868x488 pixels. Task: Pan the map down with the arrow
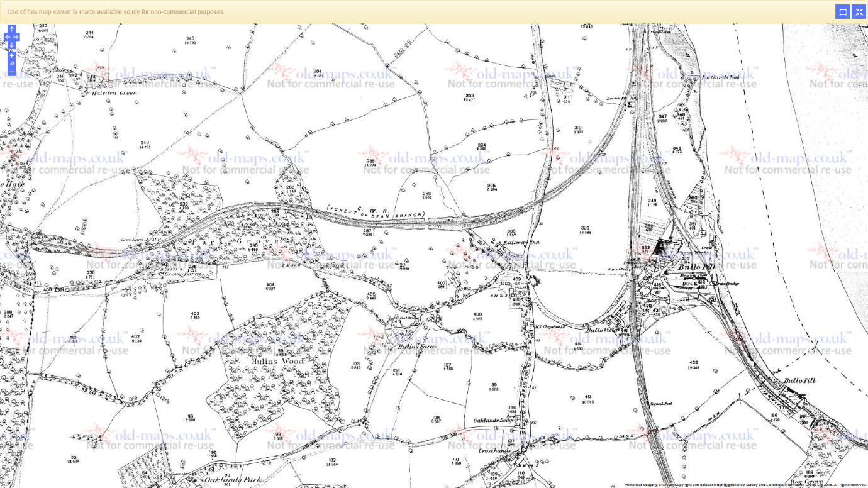(11, 45)
